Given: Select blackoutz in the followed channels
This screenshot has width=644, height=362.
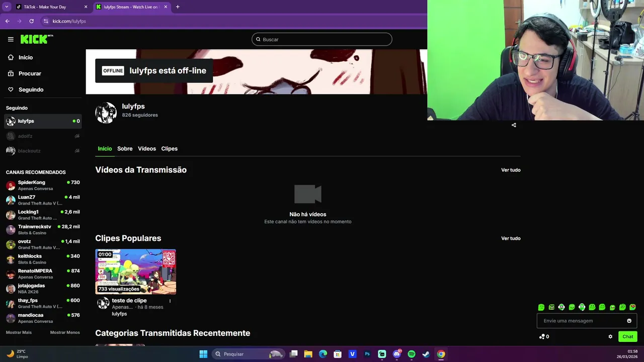Looking at the screenshot, I should [43, 151].
